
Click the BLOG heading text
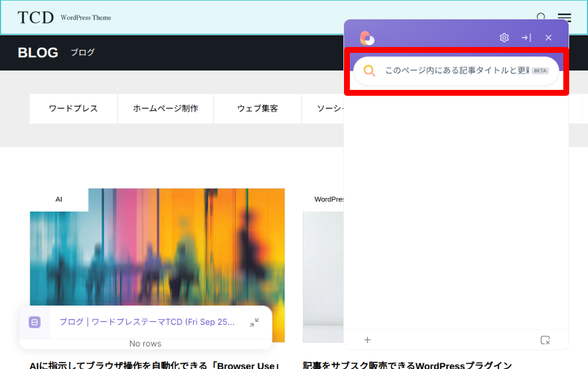pyautogui.click(x=38, y=52)
